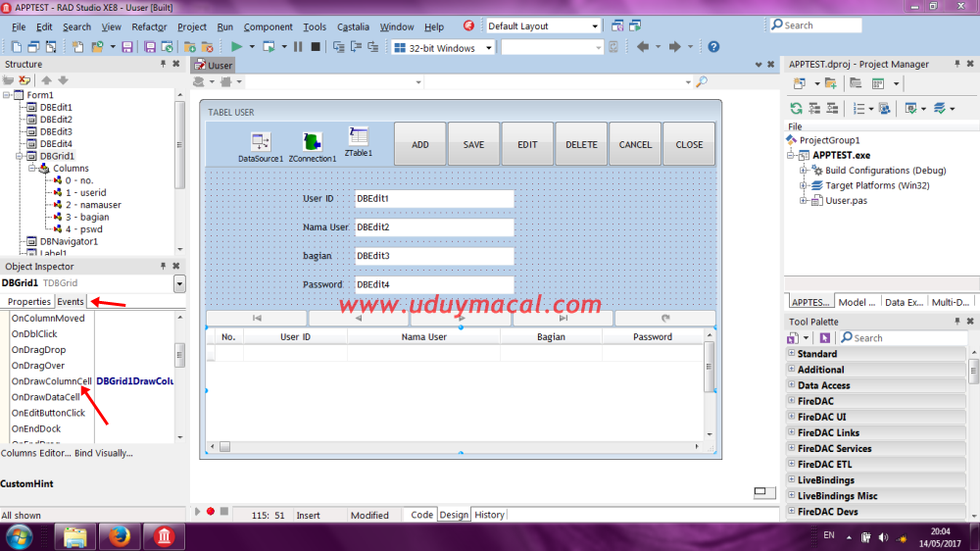Open the Castalia menu
This screenshot has height=551, width=980.
point(353,26)
